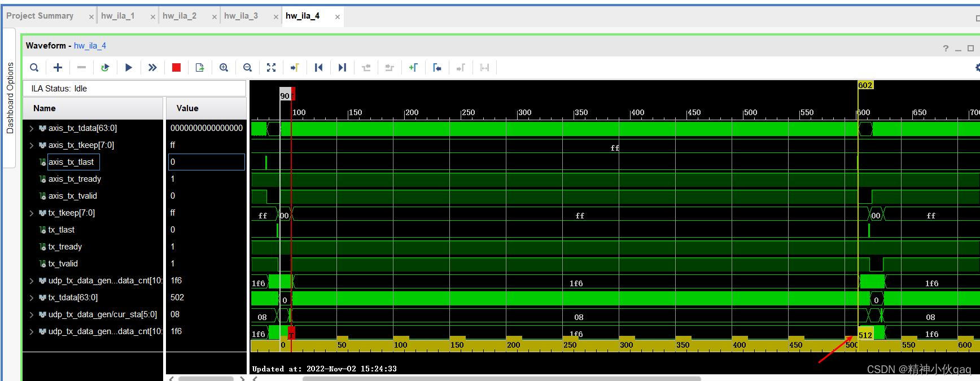Select the hw_ila_4 tab
The height and width of the screenshot is (381, 980).
303,16
